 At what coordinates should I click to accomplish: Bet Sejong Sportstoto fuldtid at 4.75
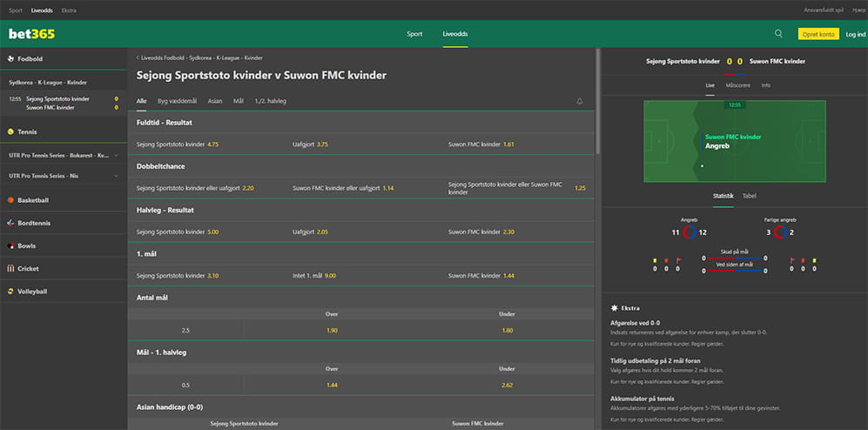(x=205, y=144)
